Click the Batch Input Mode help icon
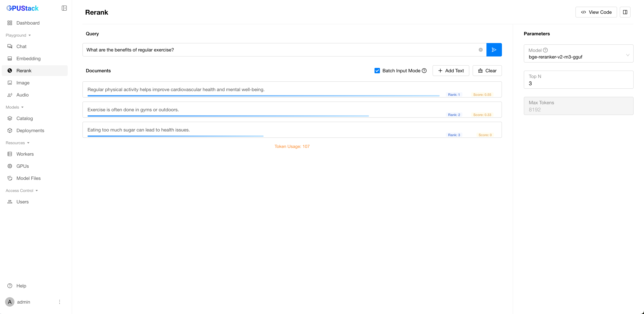 [424, 71]
